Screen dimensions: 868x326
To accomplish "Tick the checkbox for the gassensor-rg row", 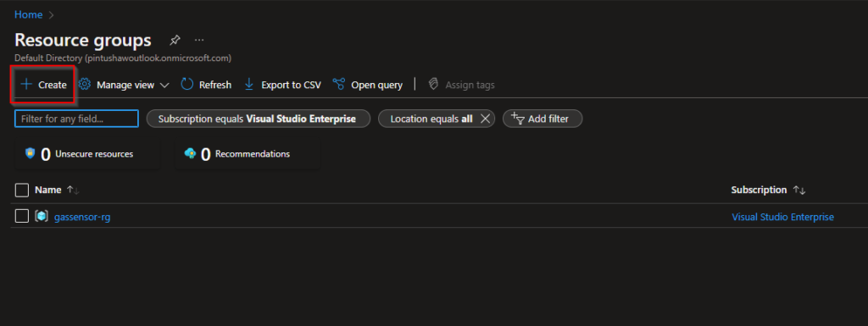I will 21,216.
